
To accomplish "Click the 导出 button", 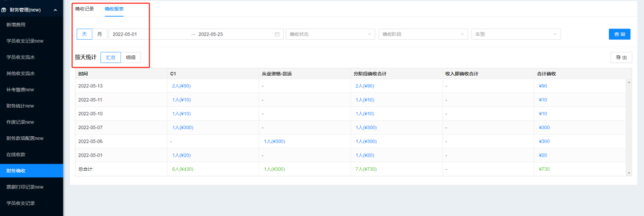I will pos(621,57).
